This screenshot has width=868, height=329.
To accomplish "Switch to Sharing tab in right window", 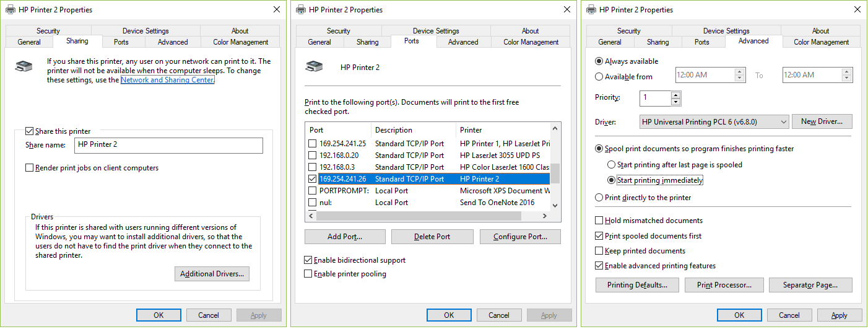I will point(658,42).
